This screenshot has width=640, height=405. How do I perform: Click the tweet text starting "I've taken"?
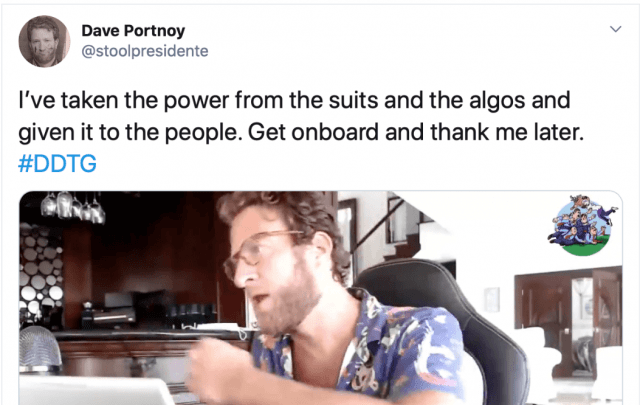click(x=301, y=116)
